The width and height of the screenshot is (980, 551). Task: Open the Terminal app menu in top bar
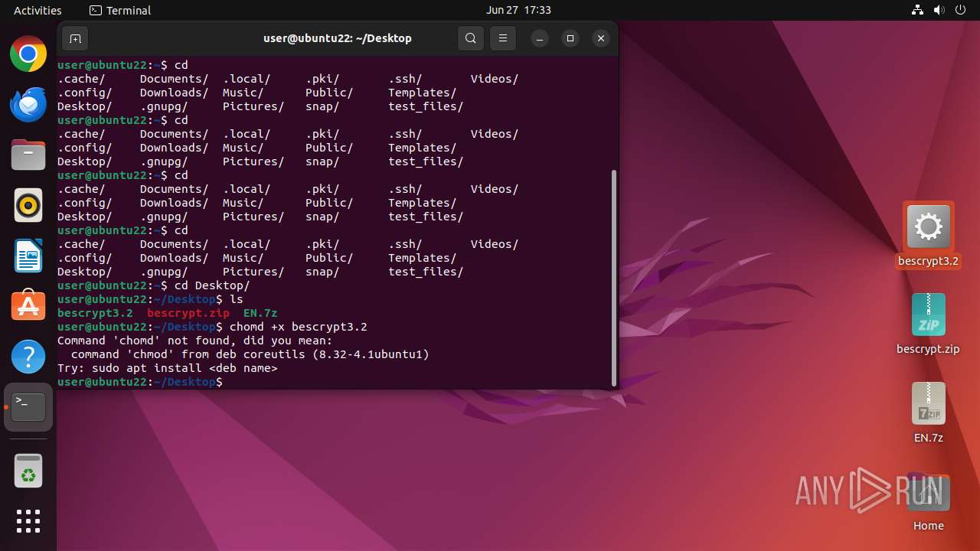coord(120,10)
